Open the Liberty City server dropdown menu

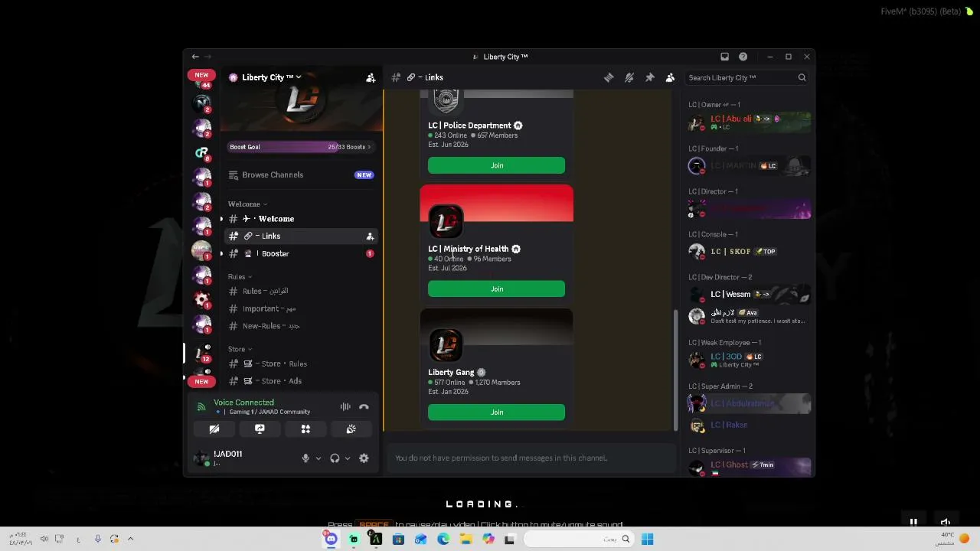(272, 77)
